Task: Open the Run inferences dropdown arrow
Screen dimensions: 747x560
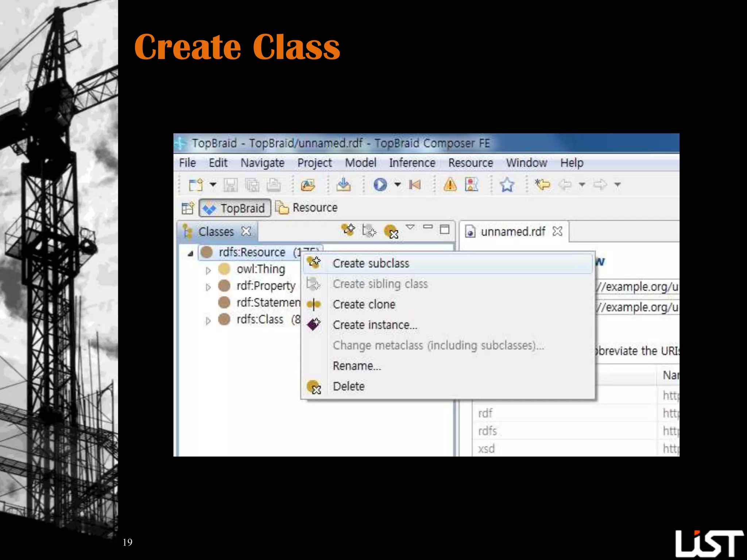Action: [398, 184]
